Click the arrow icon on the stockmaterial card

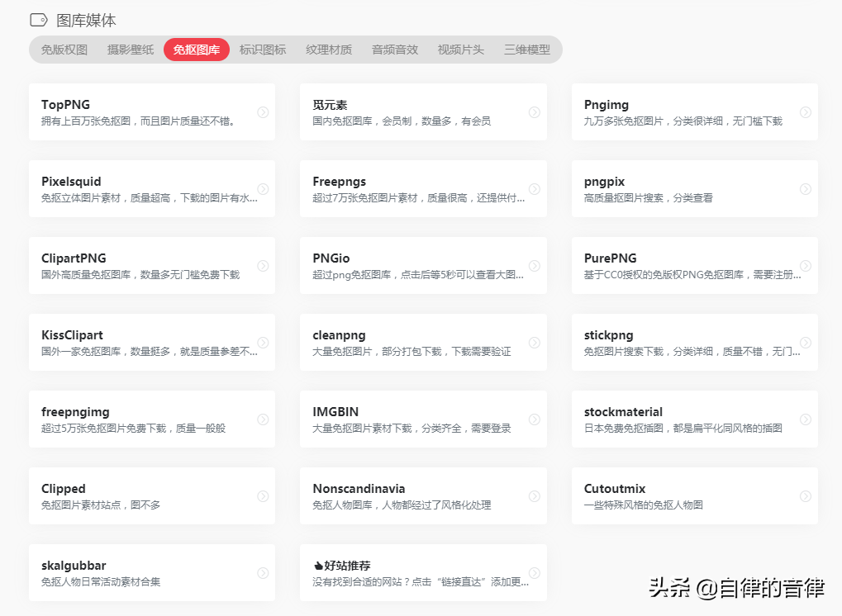(x=806, y=419)
